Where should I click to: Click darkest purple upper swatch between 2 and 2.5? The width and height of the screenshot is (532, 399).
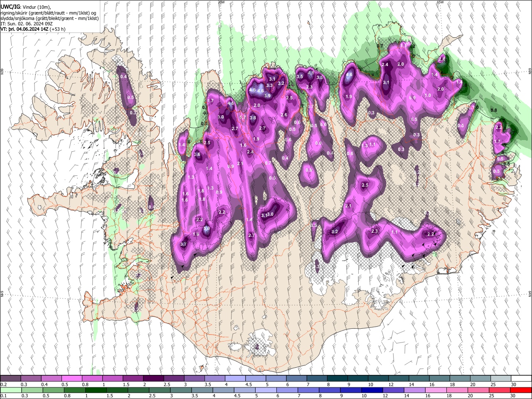pos(153,378)
